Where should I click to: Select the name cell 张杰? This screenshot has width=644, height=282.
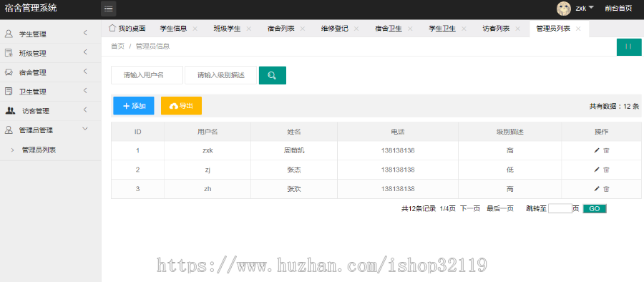point(294,170)
